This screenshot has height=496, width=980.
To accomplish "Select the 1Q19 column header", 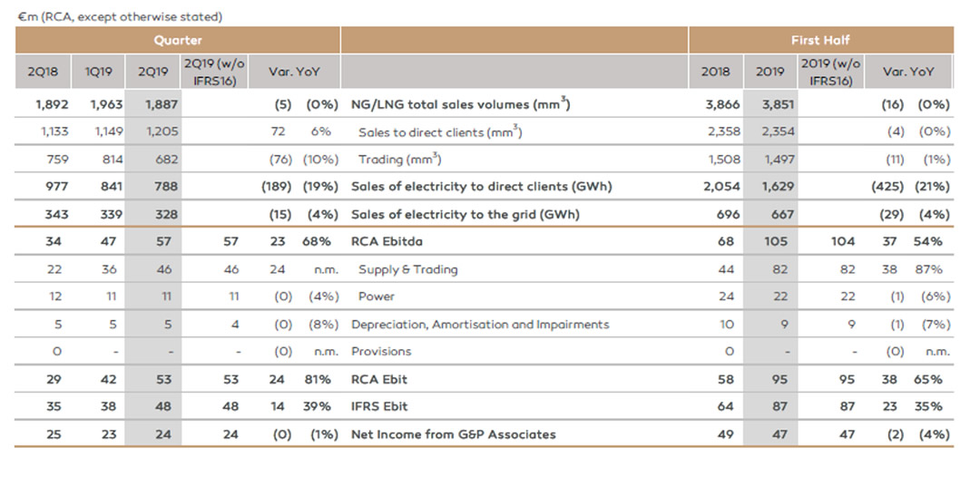I will [x=99, y=72].
